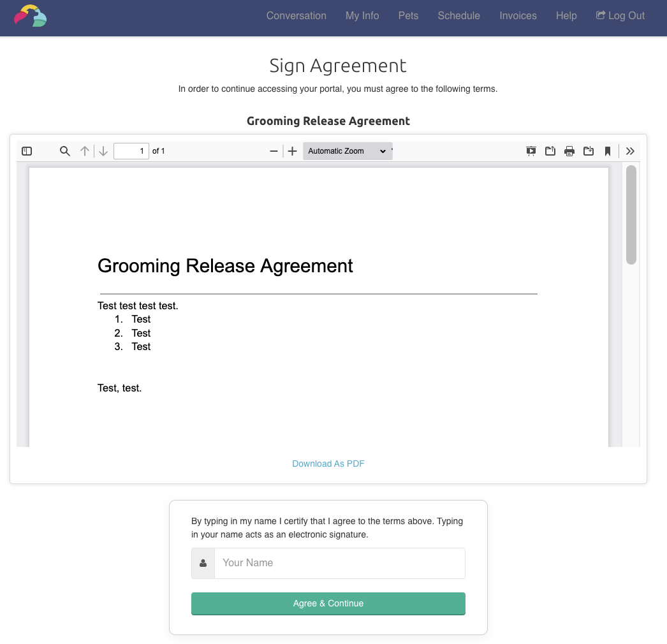Open the Schedule page
Image resolution: width=667 pixels, height=644 pixels.
point(458,16)
